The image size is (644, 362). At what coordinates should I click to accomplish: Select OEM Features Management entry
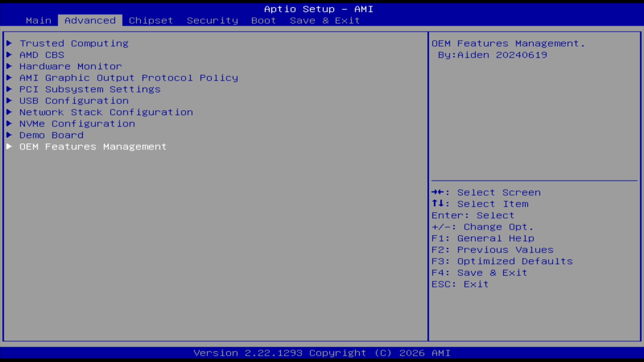[93, 147]
